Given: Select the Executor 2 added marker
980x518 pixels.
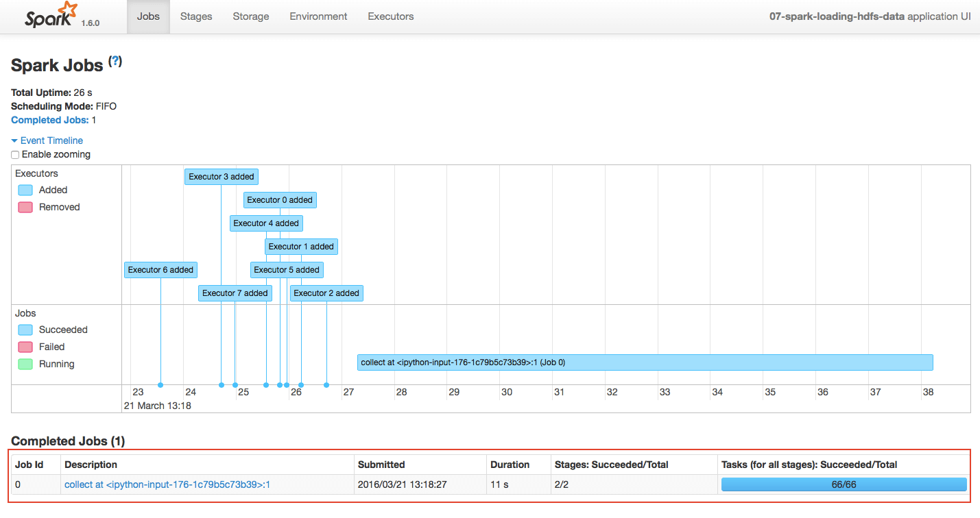Looking at the screenshot, I should click(326, 293).
